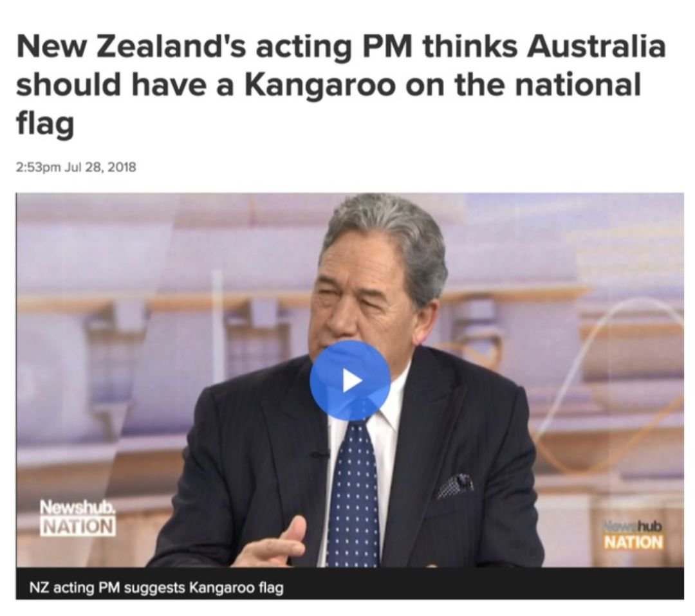The image size is (695, 616).
Task: Click the word 'Kangaroo' in the headline
Action: pyautogui.click(x=320, y=85)
